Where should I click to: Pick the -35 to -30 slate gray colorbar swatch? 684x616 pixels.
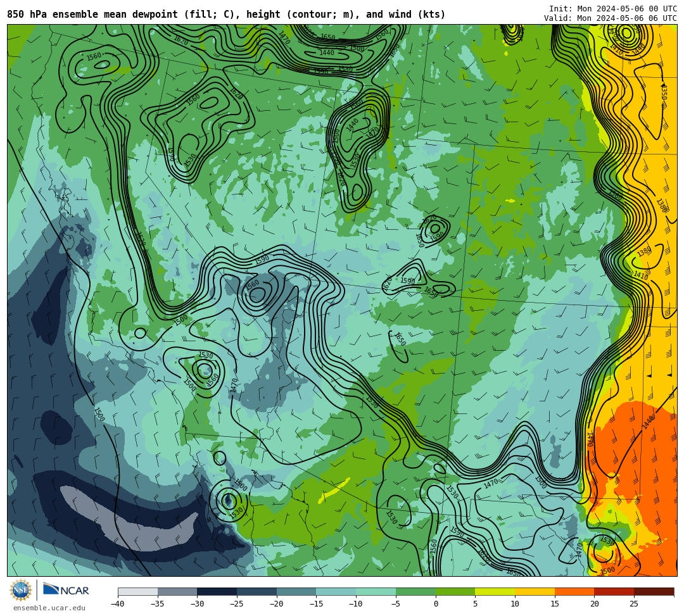tap(177, 591)
